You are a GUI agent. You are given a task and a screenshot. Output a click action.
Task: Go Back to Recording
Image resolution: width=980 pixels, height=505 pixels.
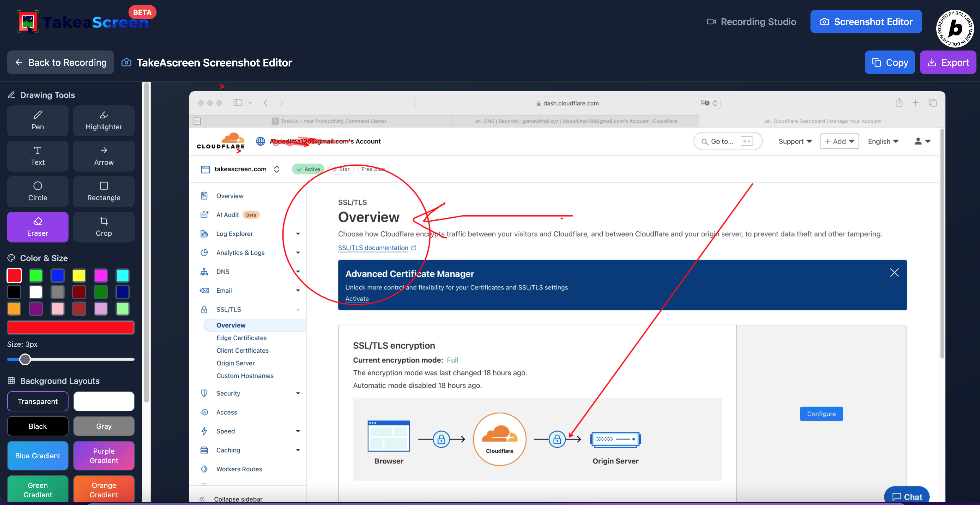click(x=61, y=62)
